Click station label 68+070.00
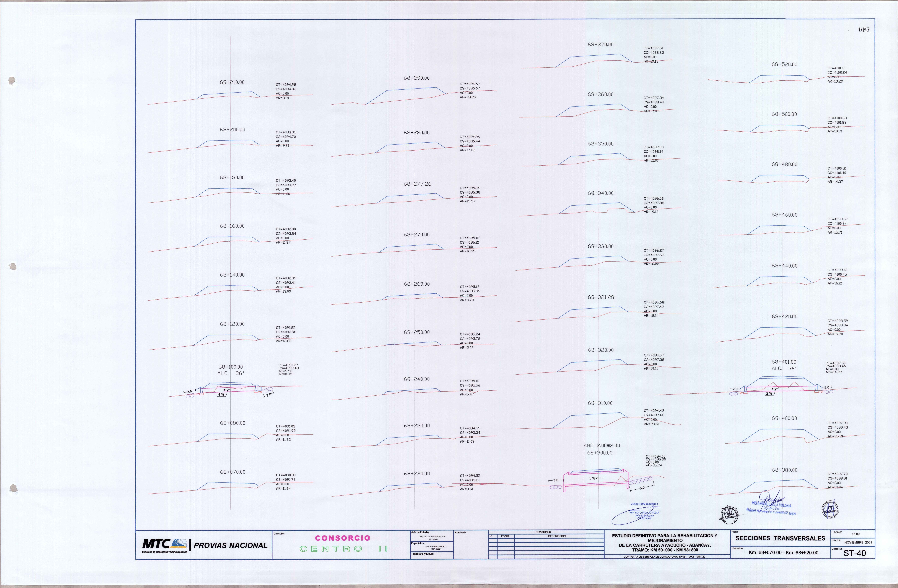The image size is (898, 588). click(232, 472)
